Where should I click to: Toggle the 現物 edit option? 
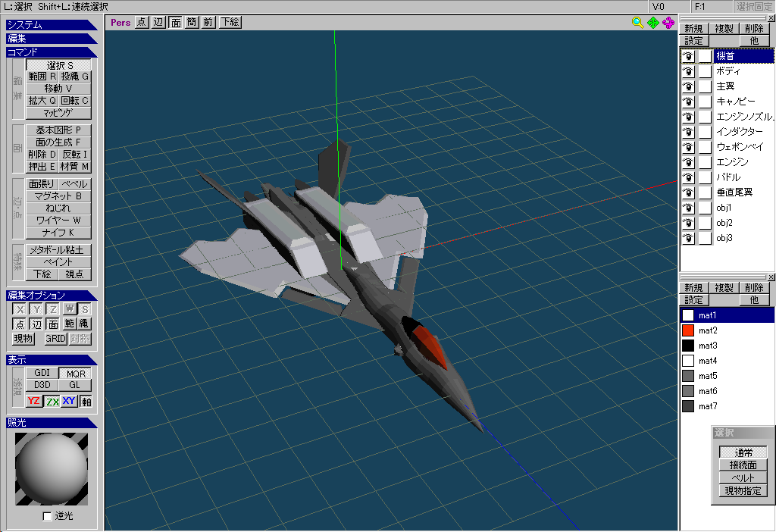click(23, 339)
